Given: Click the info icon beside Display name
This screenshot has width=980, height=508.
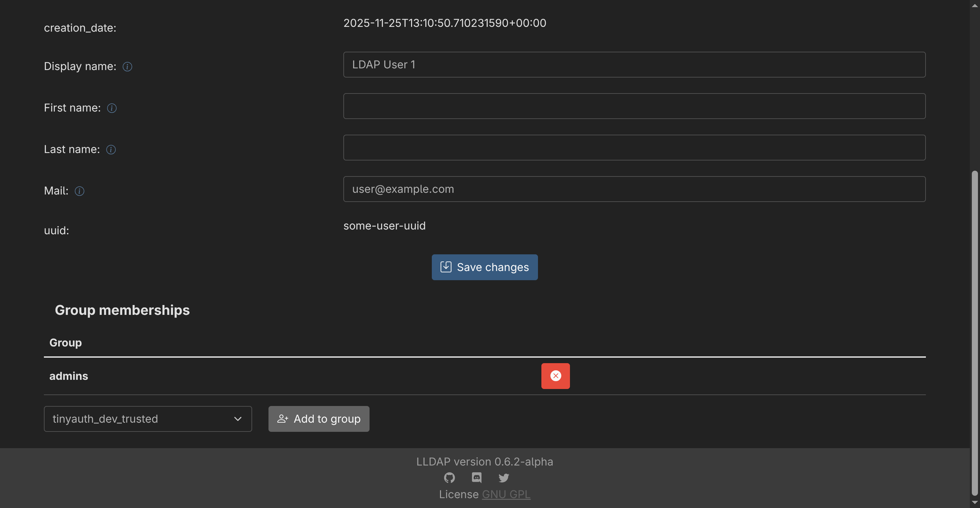Looking at the screenshot, I should pos(127,67).
